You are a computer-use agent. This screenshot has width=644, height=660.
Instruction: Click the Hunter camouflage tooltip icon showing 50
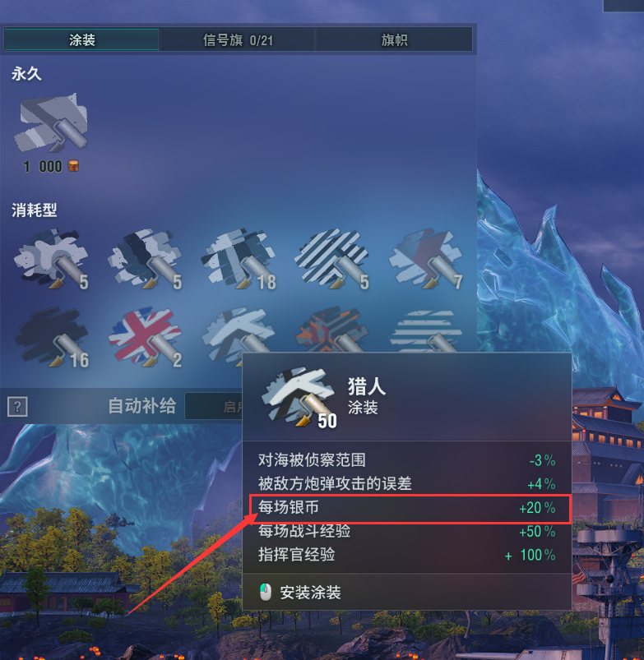pyautogui.click(x=299, y=398)
